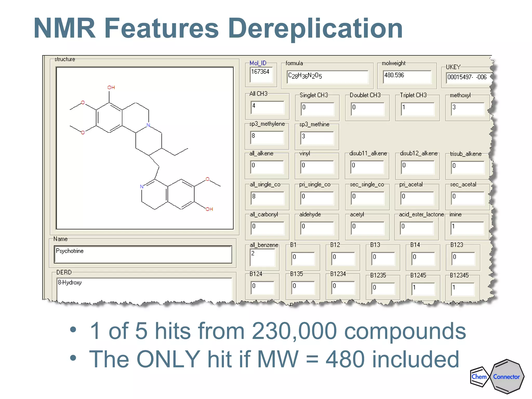Click the B1235 value field

(383, 289)
